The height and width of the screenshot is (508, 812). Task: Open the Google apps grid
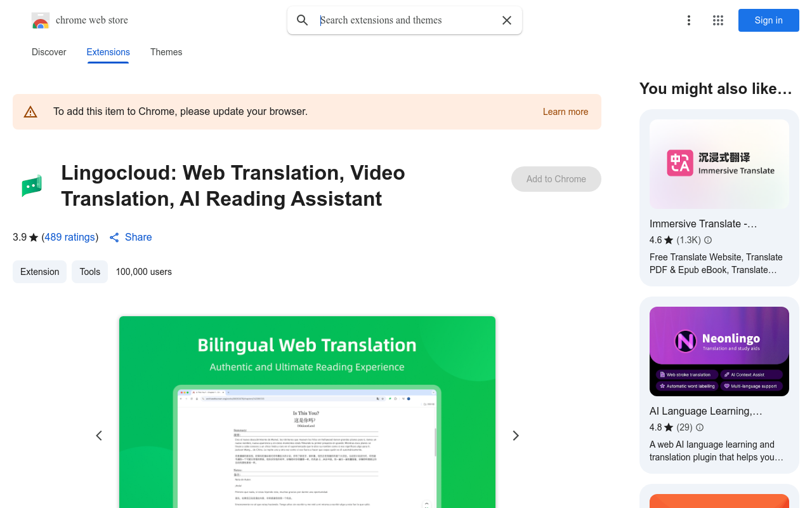pos(718,20)
